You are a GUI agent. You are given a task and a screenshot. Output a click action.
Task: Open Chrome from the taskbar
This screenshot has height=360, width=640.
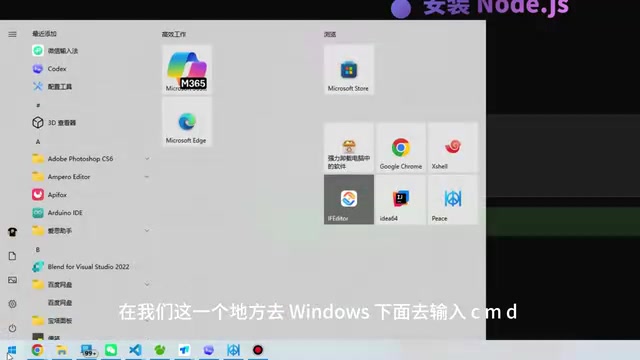(x=37, y=350)
